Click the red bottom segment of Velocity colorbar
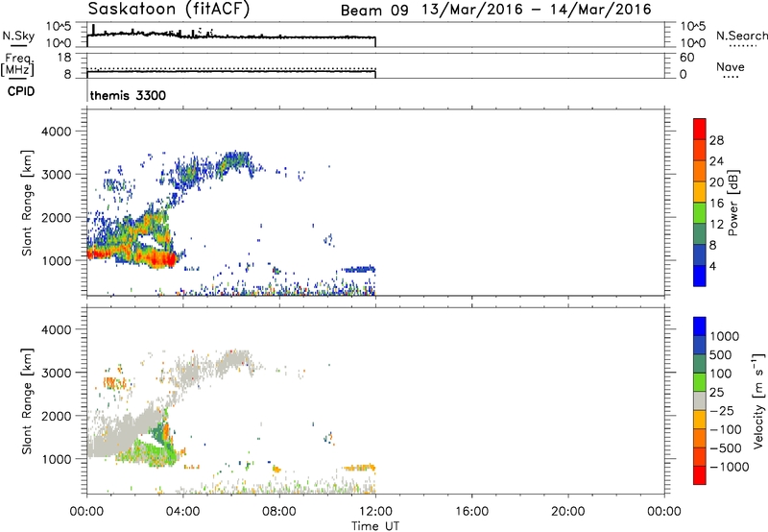 [x=700, y=475]
